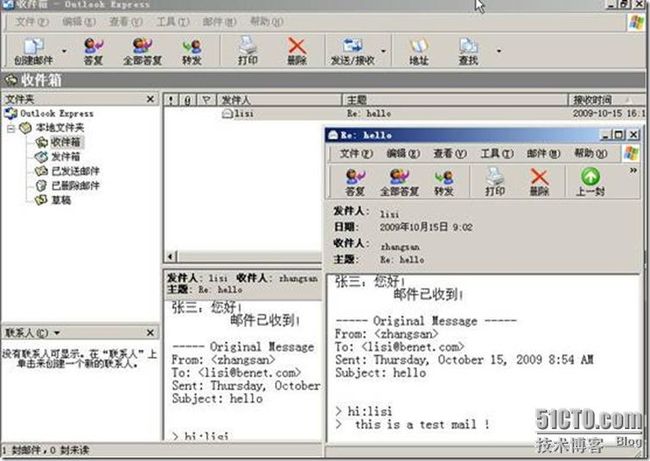This screenshot has height=461, width=650.
Task: Open Tools (工具) menu in Re: hello window
Action: click(497, 154)
